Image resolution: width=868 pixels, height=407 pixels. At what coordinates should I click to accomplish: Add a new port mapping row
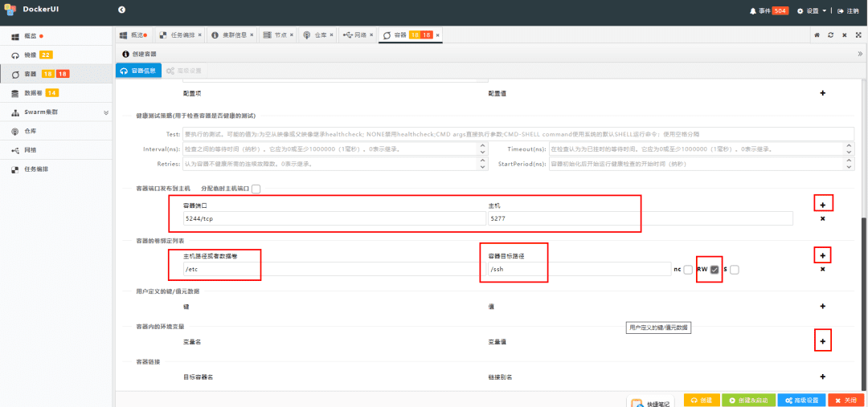pos(822,206)
